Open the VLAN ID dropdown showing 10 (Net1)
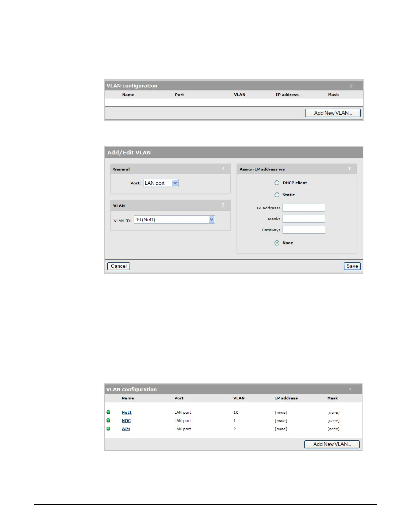 tap(174, 220)
